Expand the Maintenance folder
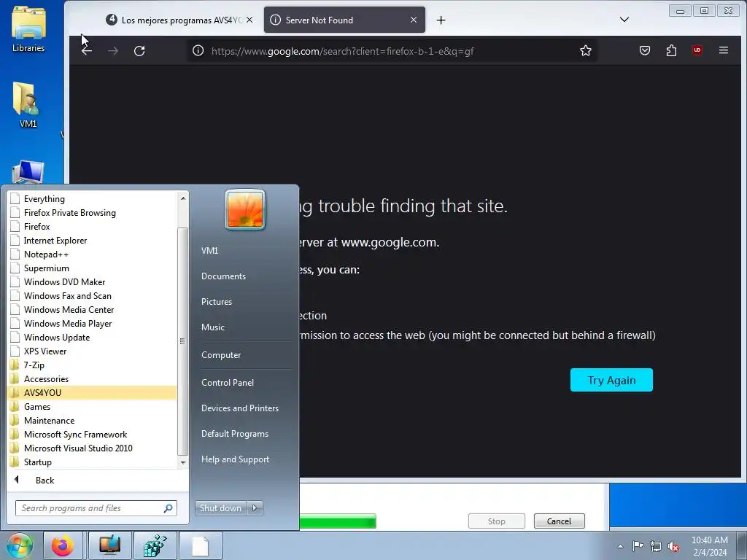 [93, 420]
